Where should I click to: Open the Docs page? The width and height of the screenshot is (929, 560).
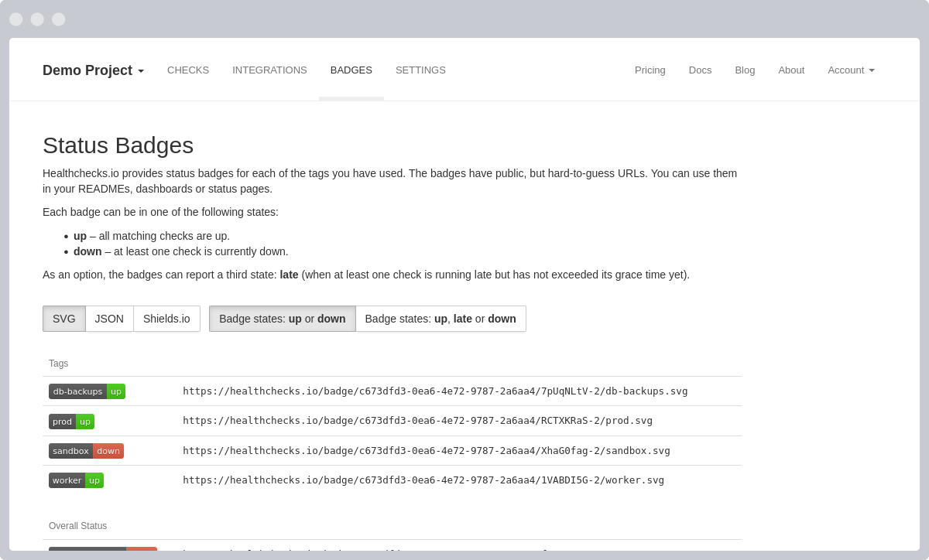point(700,70)
